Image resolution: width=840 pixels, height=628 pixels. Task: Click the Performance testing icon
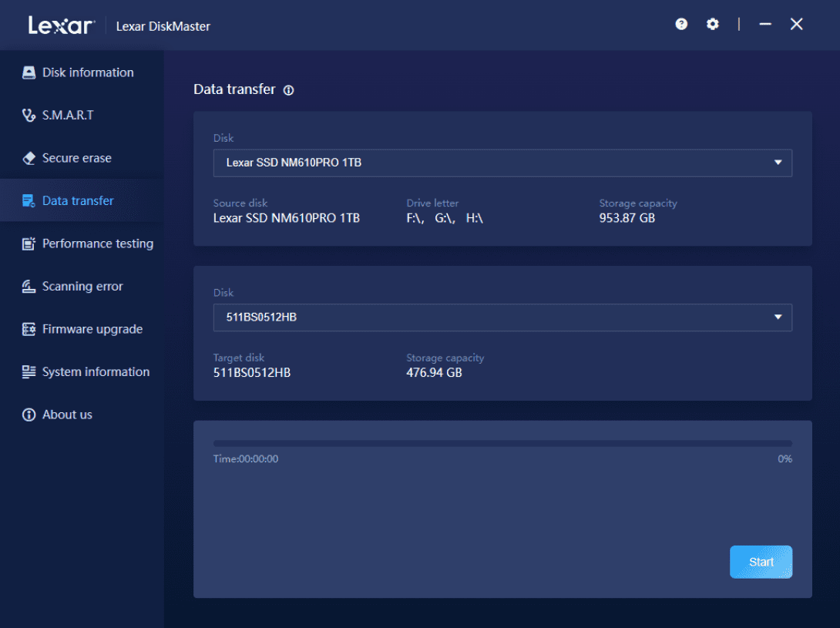29,243
